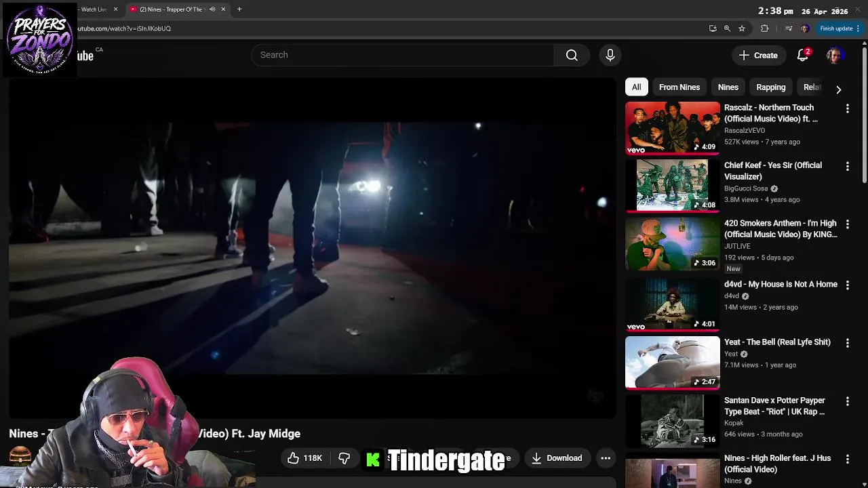This screenshot has width=868, height=488.
Task: Open more actions ellipsis below video
Action: coord(606,458)
